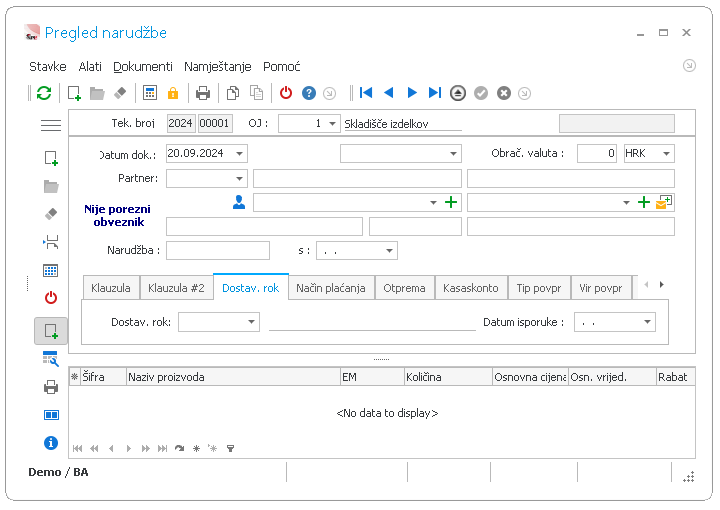Print using the top toolbar printer icon
720x510 pixels.
tap(202, 93)
